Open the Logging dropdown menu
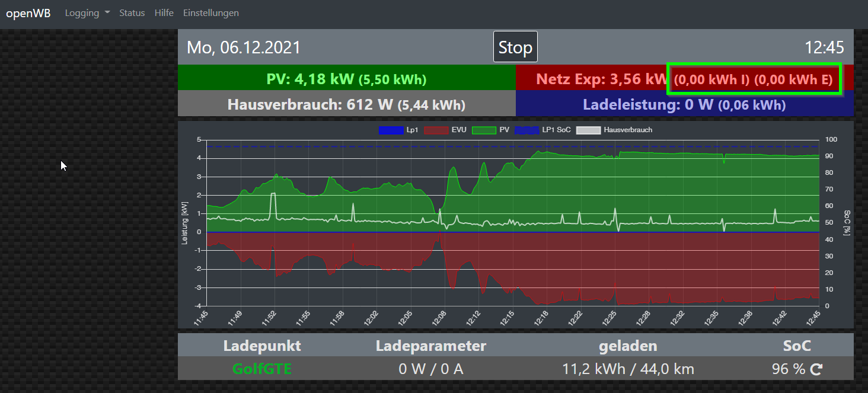This screenshot has width=868, height=393. (x=87, y=12)
